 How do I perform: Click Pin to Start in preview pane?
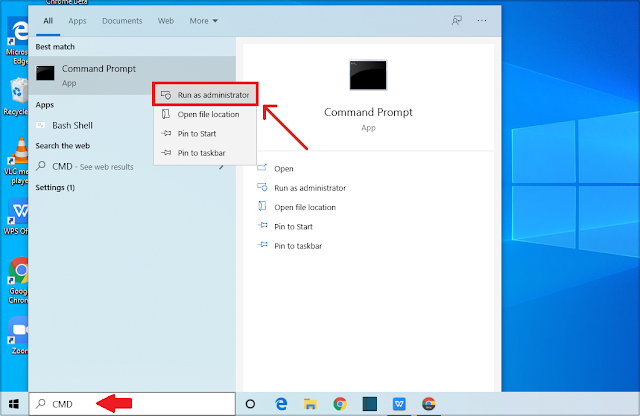(293, 227)
